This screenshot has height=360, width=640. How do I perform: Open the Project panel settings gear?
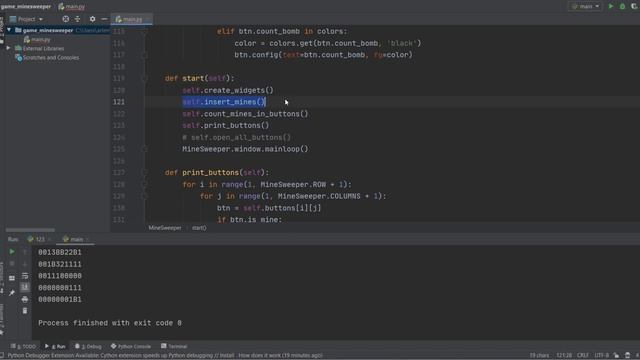coord(92,19)
